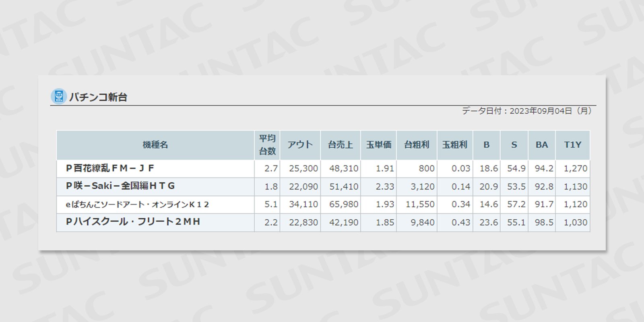Click the 台粗利 column header
This screenshot has height=322, width=644.
[x=417, y=145]
